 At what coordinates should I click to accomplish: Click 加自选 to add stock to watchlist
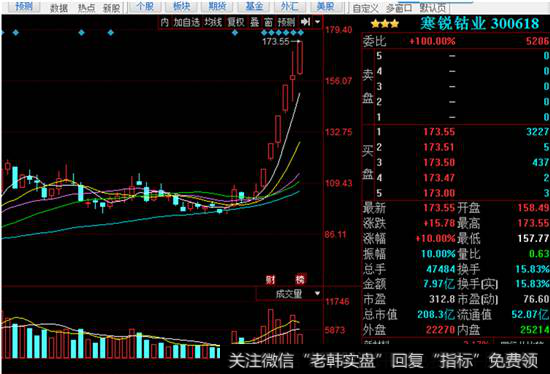(187, 22)
